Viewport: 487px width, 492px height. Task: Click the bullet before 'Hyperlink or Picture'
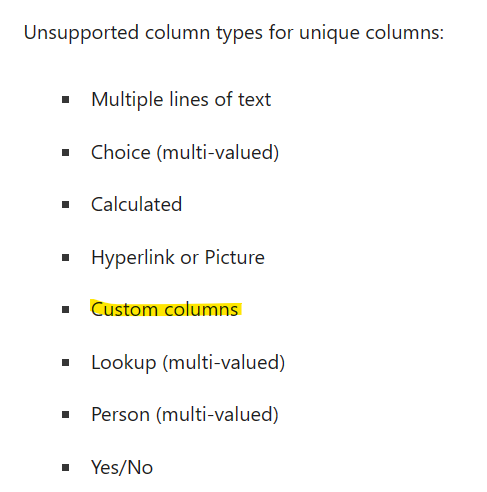[66, 257]
